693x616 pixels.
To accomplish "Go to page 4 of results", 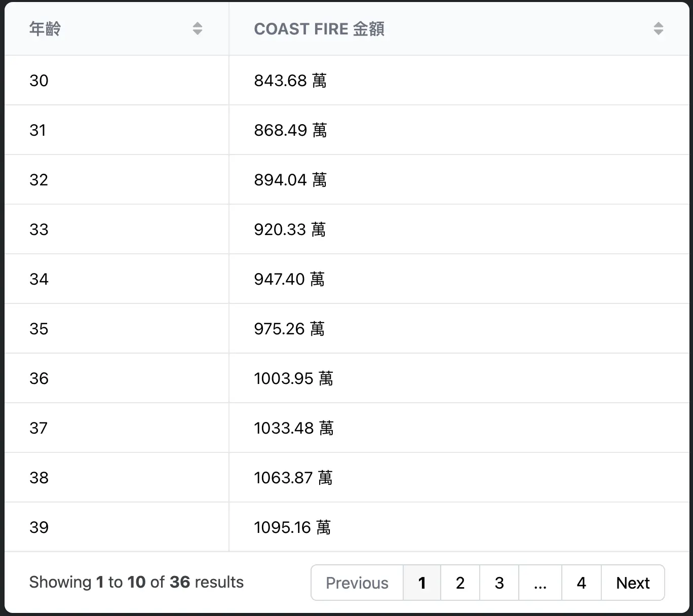I will click(x=581, y=583).
